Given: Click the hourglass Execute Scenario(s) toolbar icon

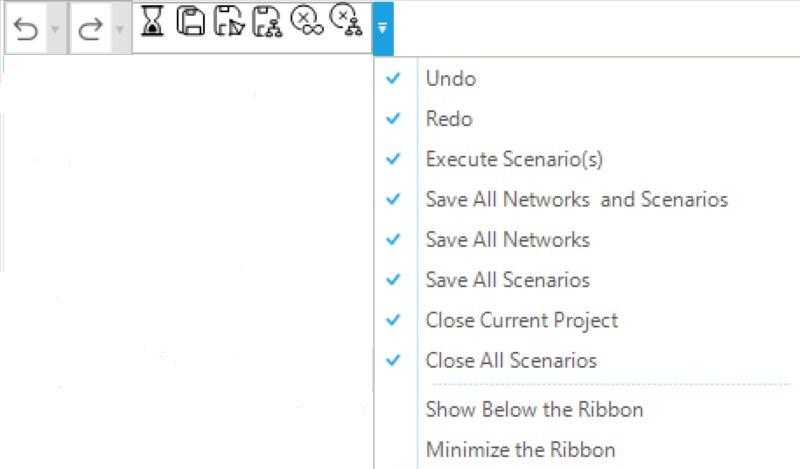Looking at the screenshot, I should pos(152,21).
